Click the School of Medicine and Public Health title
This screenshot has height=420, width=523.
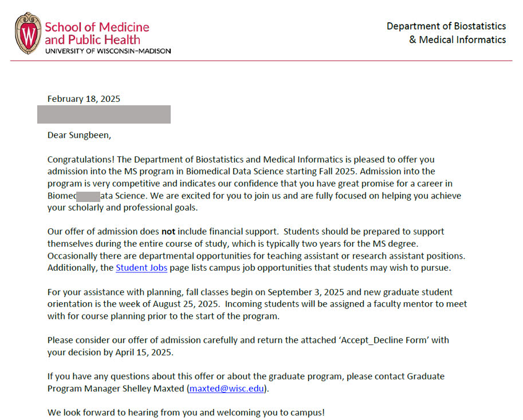coord(96,33)
